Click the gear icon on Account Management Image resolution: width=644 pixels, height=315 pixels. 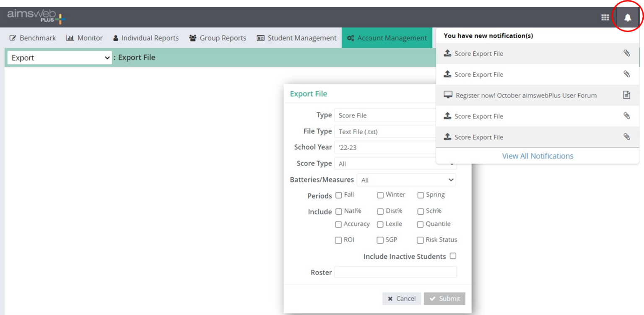351,38
